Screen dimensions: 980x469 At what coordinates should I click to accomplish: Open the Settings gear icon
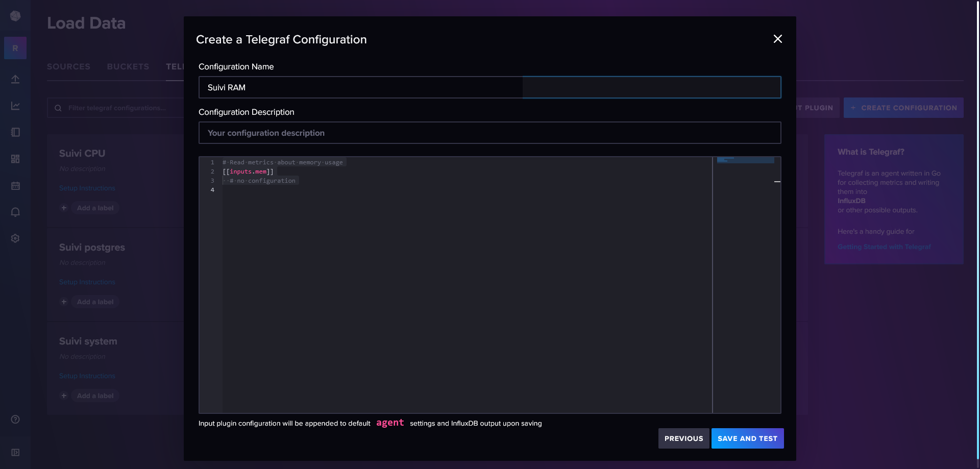click(15, 238)
